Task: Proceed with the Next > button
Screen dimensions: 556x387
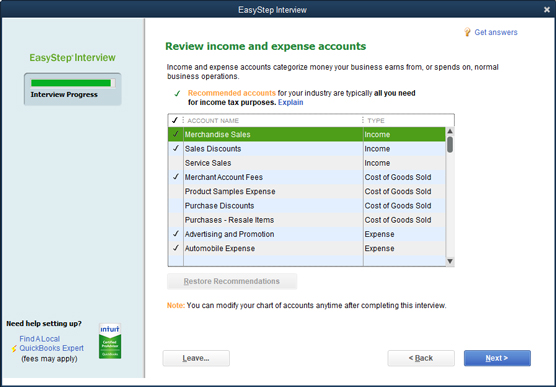Action: click(497, 358)
